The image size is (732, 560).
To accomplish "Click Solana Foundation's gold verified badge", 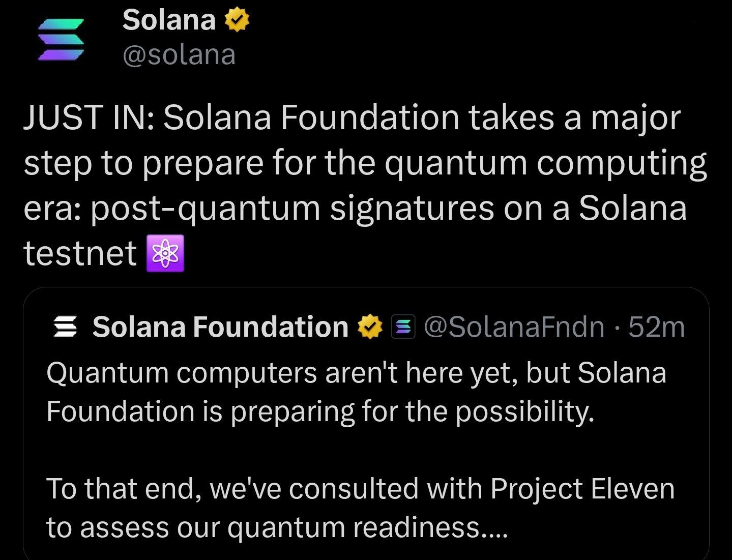I will [x=370, y=327].
